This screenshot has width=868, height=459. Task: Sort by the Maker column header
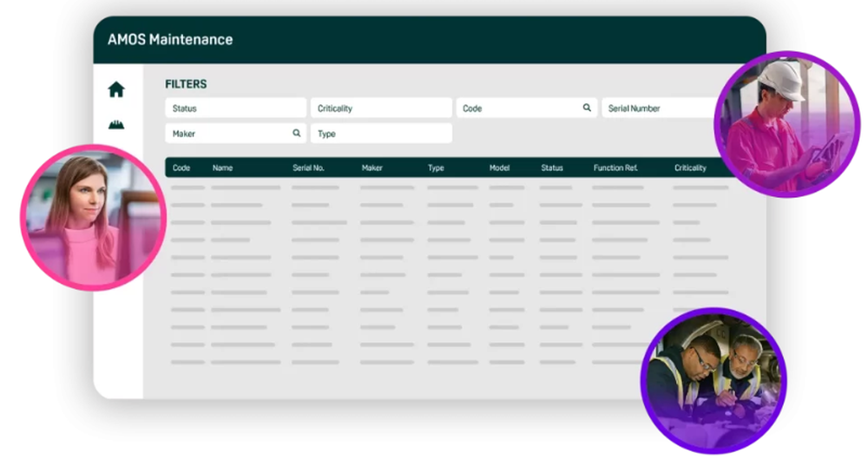(x=372, y=167)
